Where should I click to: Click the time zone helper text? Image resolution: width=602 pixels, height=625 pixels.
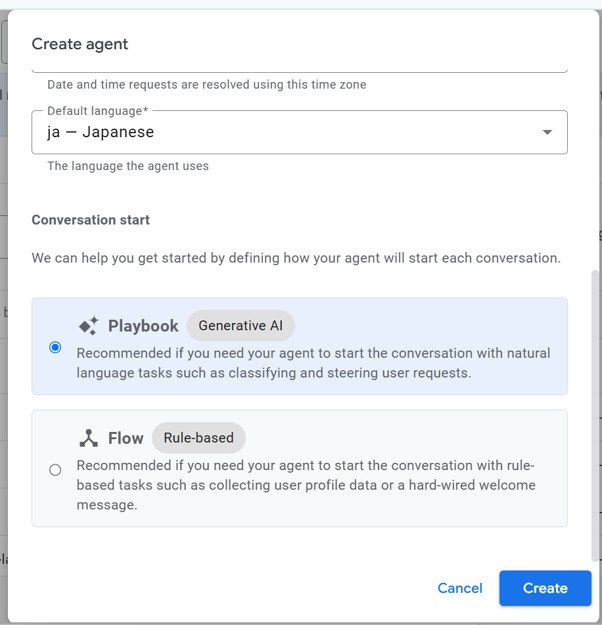pos(207,85)
